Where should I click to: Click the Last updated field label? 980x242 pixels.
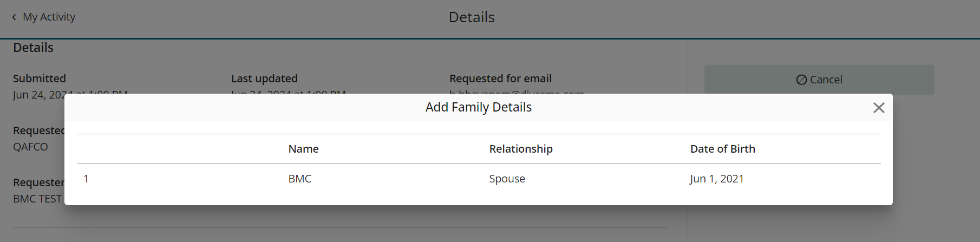tap(264, 79)
